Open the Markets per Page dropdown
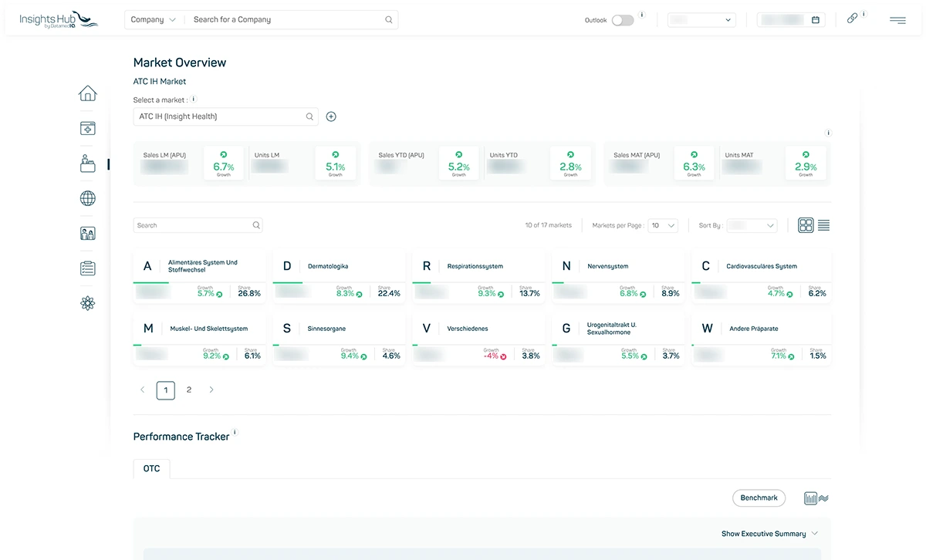The height and width of the screenshot is (560, 926). [x=663, y=225]
